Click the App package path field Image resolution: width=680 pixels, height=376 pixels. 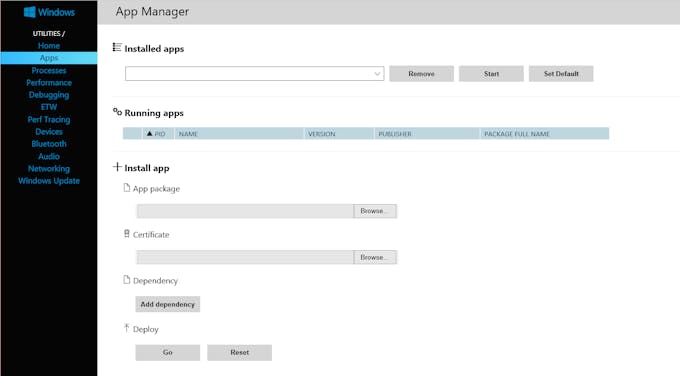point(245,211)
